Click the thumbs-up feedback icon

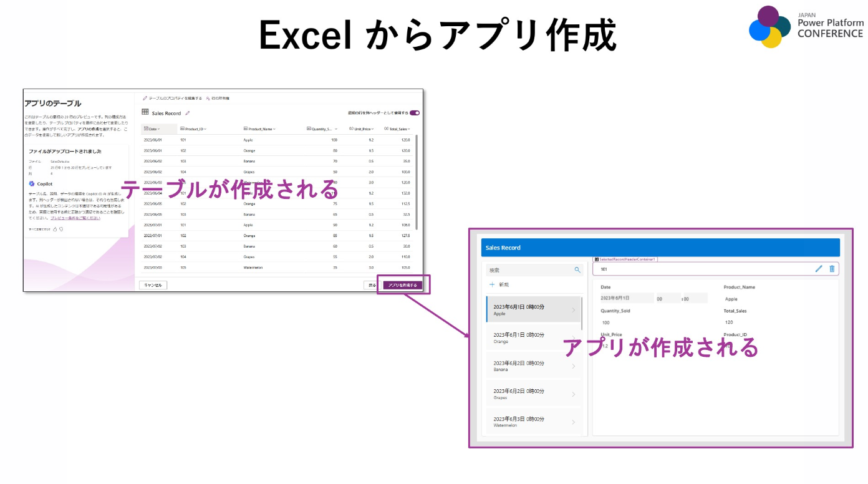55,229
